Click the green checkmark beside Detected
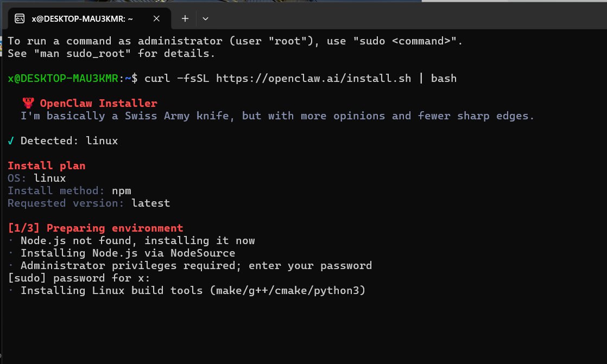607x364 pixels. tap(11, 141)
